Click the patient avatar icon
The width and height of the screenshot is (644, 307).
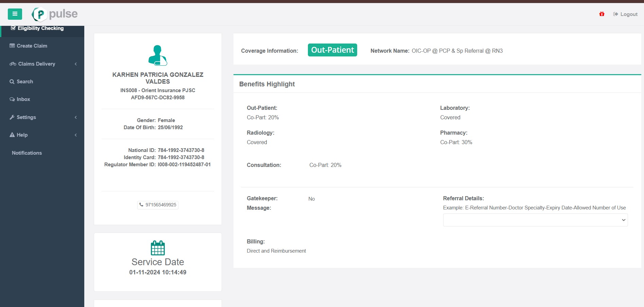(158, 55)
